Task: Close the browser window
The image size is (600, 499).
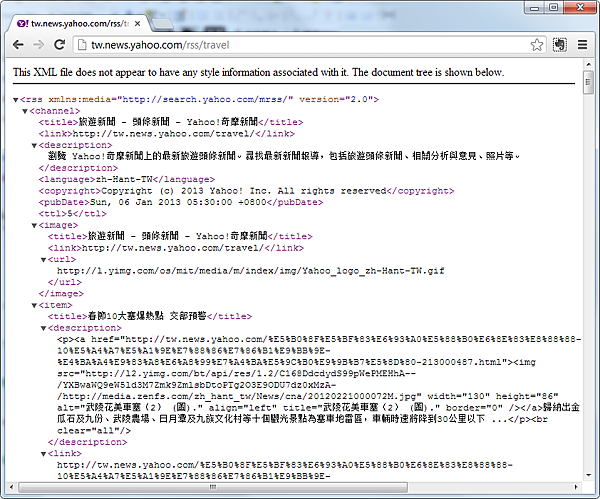Action: pyautogui.click(x=580, y=7)
